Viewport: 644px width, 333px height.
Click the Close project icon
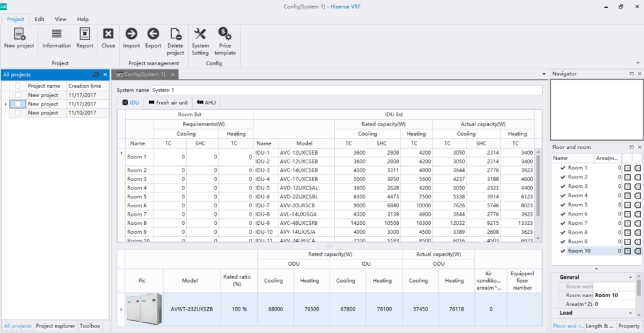(108, 34)
